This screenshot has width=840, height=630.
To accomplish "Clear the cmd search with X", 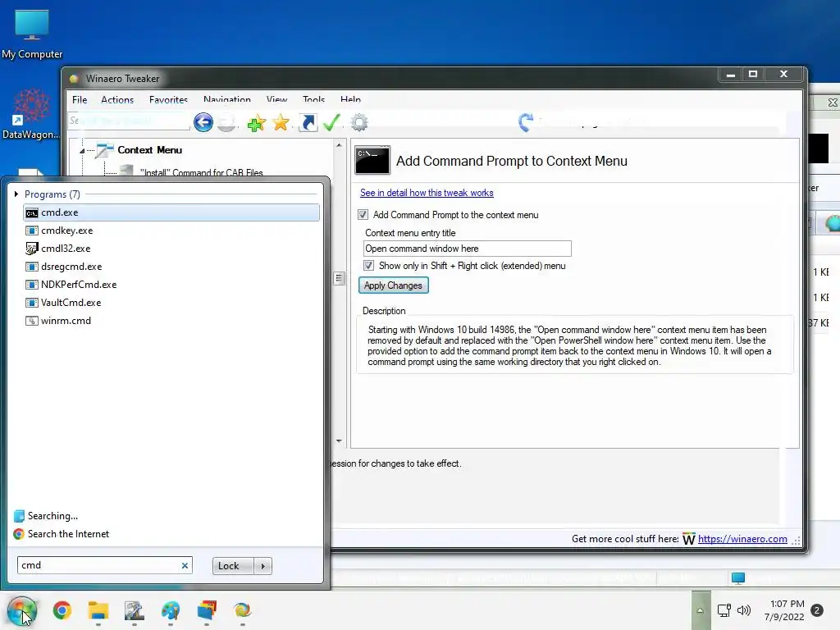I will (185, 565).
